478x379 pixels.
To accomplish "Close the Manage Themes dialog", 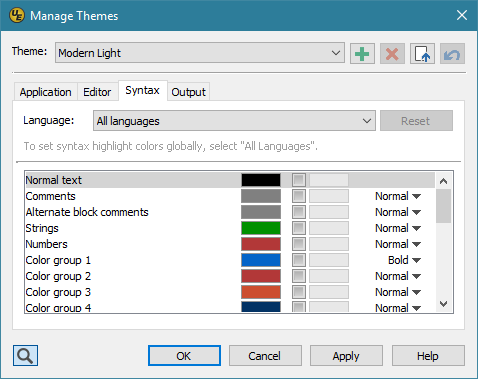I will pos(462,15).
